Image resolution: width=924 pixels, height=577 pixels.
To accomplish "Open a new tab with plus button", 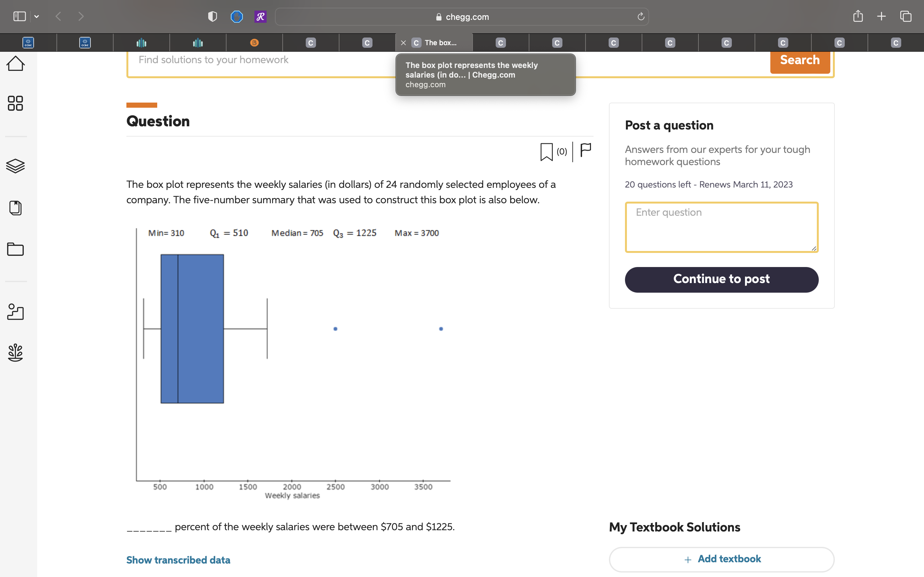I will point(881,16).
